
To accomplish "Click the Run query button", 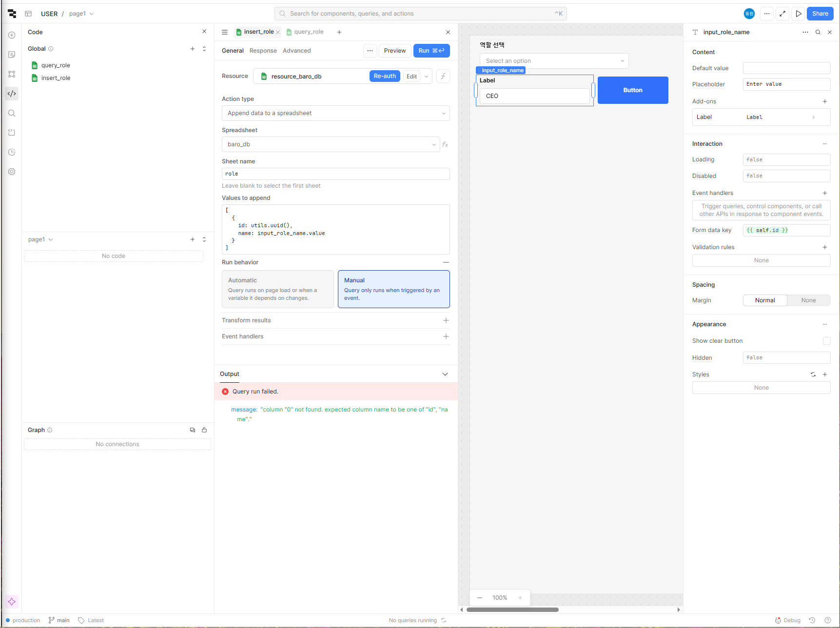I will tap(431, 51).
